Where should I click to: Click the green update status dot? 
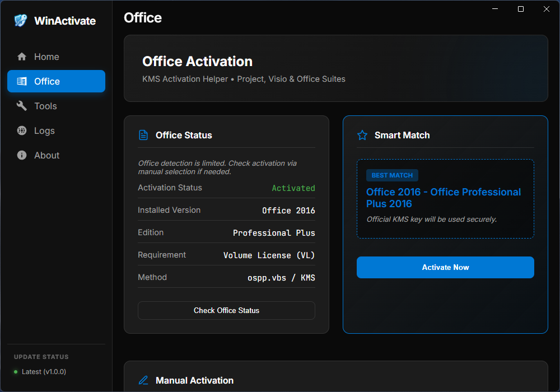[x=16, y=372]
